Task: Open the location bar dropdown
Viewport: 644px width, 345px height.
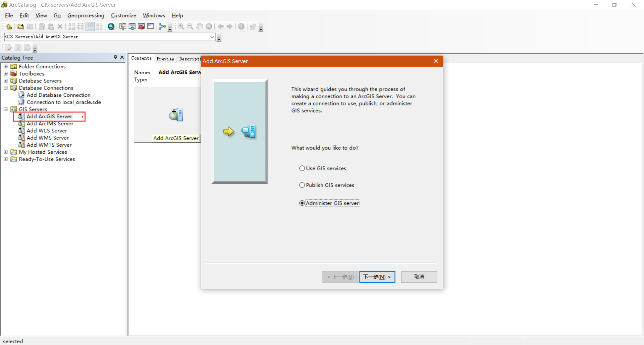Action: (x=211, y=37)
